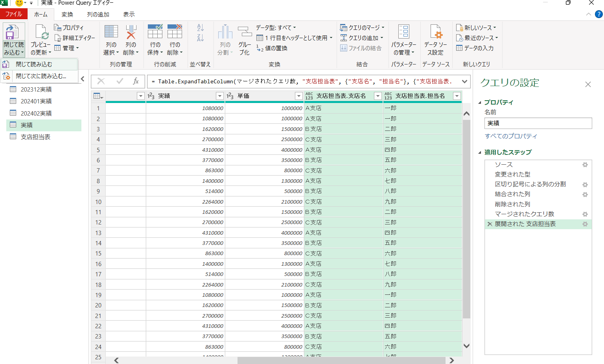Click Enter Data (データの入力)

point(475,48)
